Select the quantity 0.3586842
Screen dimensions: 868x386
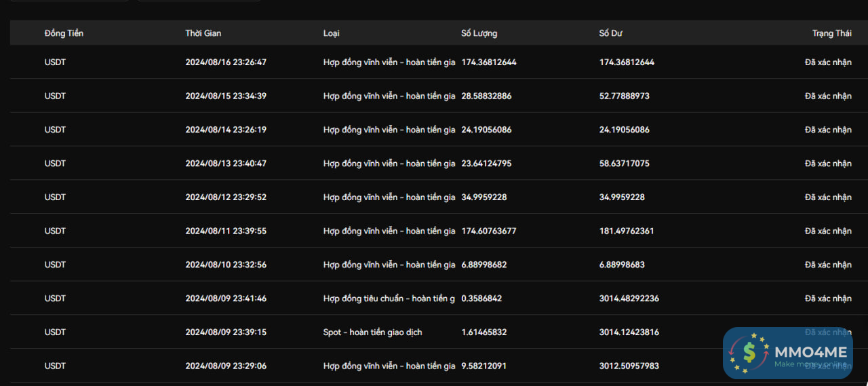point(481,298)
